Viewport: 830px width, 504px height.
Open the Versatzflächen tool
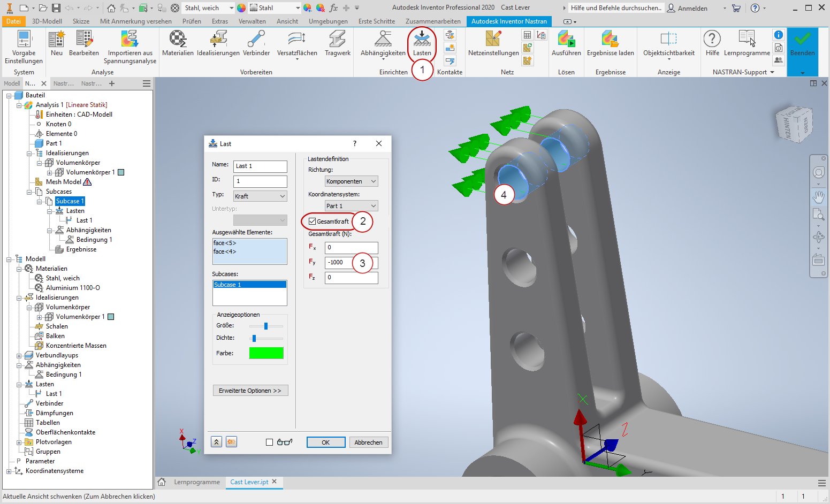(297, 44)
